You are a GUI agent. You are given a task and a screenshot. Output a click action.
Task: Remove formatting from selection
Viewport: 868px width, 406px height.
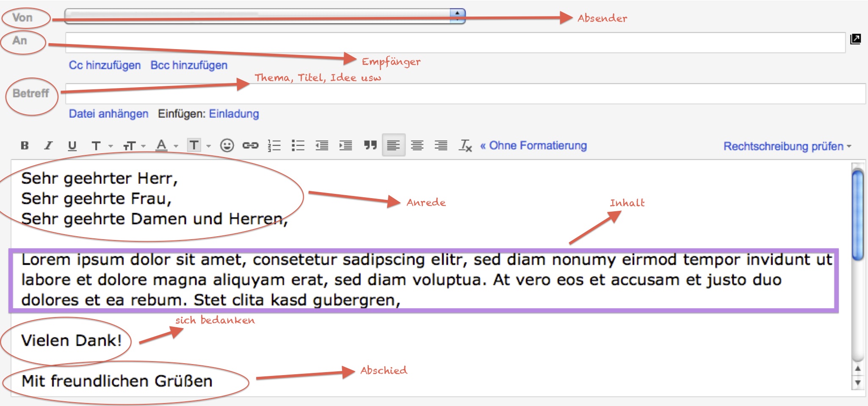(465, 146)
